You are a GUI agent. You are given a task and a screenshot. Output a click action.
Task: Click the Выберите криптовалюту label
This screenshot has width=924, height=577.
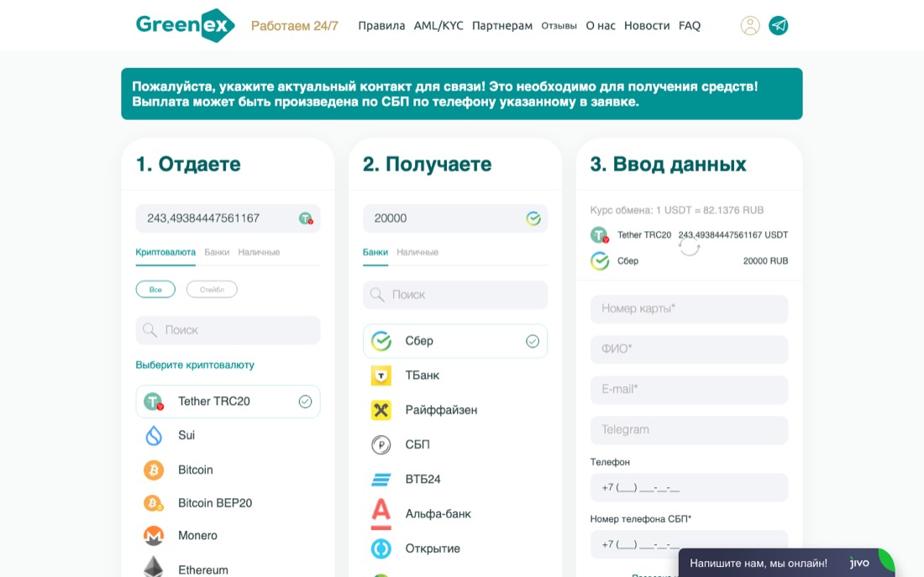(195, 365)
